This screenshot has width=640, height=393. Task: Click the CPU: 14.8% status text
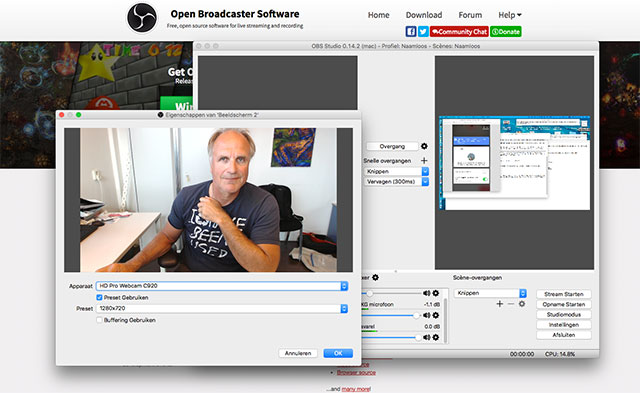point(560,354)
